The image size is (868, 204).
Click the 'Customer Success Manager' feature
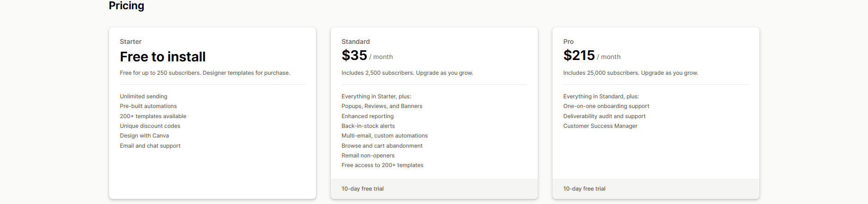pos(600,126)
